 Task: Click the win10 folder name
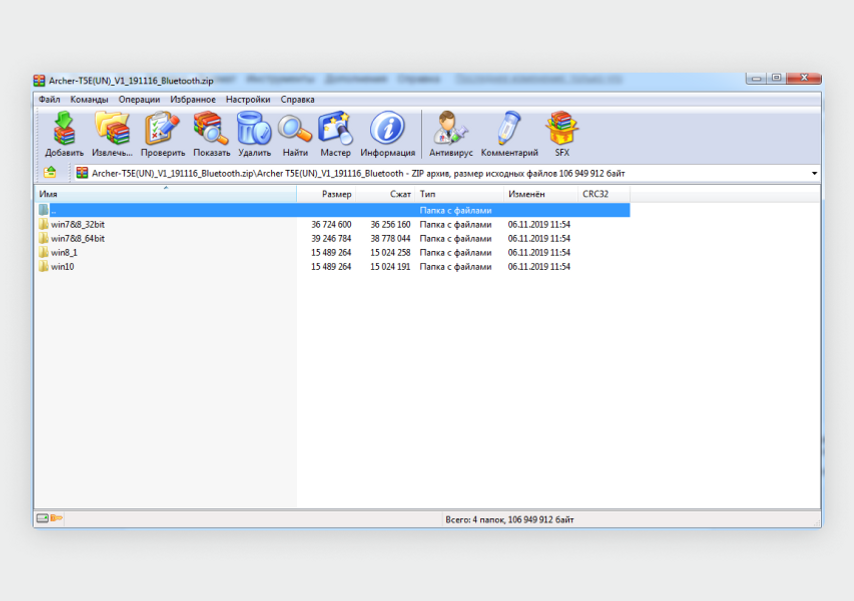point(63,267)
